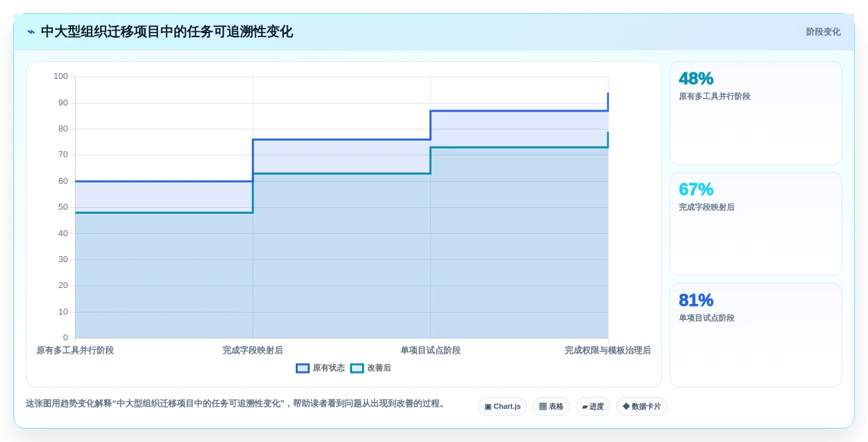The image size is (868, 442).
Task: Click the 原有多工具并行阶段 card caption
Action: 715,96
